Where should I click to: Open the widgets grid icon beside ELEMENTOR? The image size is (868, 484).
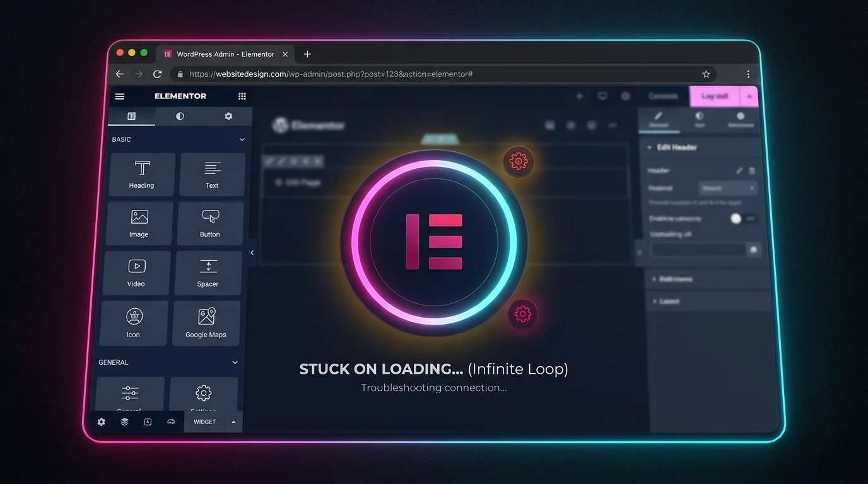coord(242,96)
